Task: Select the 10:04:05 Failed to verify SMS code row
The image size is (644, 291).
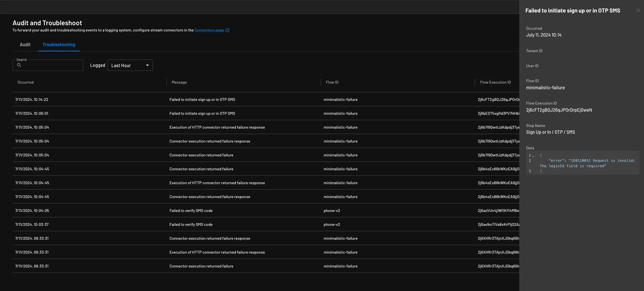Action: tap(191, 210)
